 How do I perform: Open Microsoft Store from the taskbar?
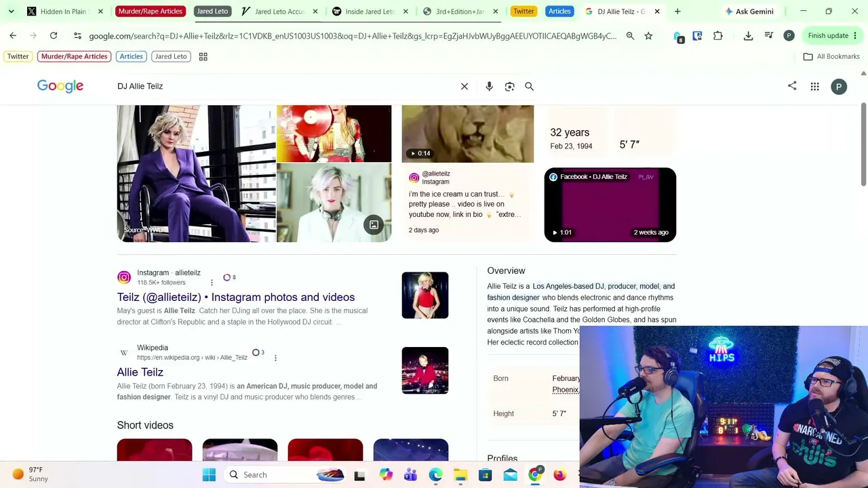coord(486,474)
